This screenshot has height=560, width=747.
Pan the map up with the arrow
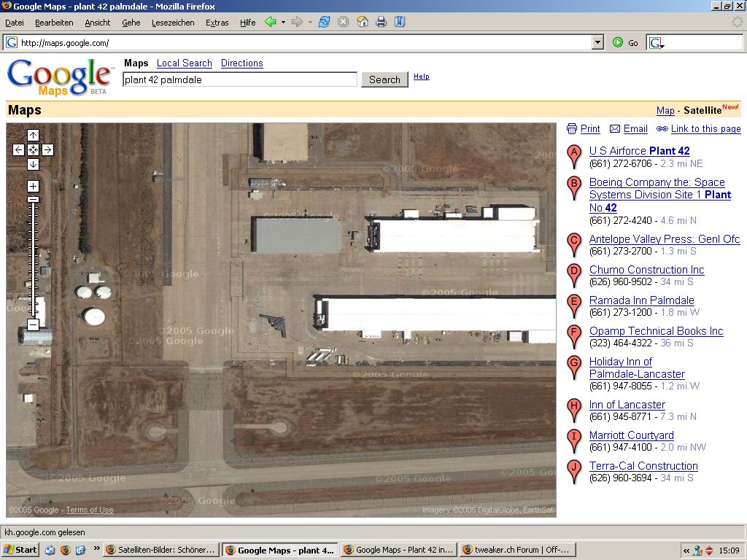(33, 135)
